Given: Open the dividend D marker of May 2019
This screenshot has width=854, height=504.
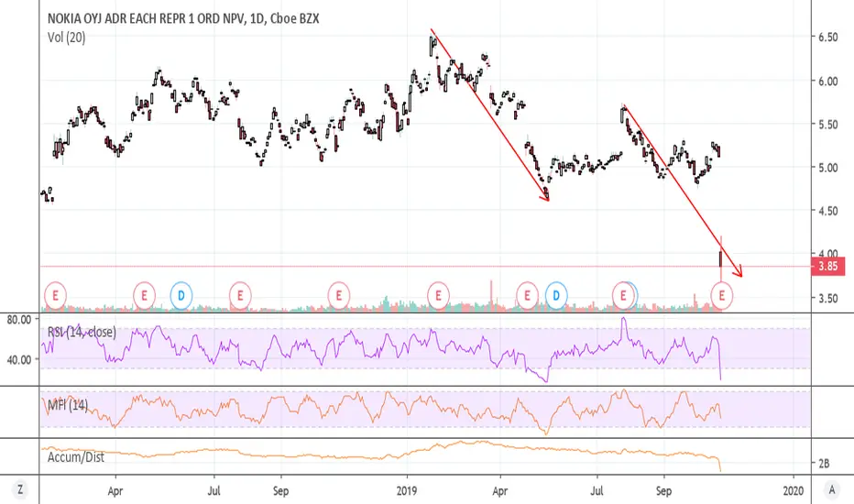Looking at the screenshot, I should pyautogui.click(x=556, y=295).
